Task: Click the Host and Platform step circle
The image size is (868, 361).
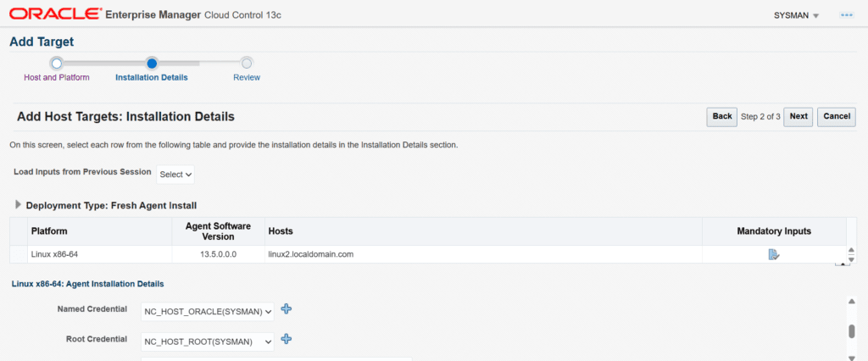Action: coord(57,63)
